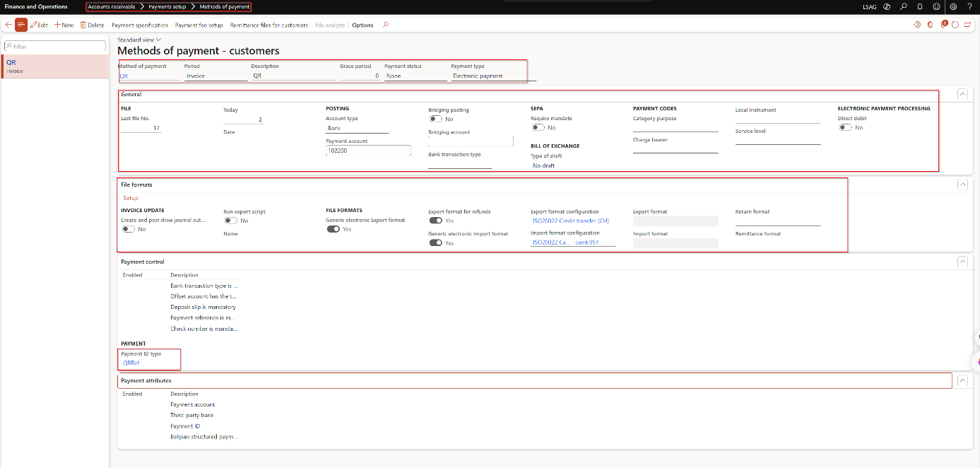
Task: Open the attachments icon with badge
Action: pyautogui.click(x=945, y=24)
